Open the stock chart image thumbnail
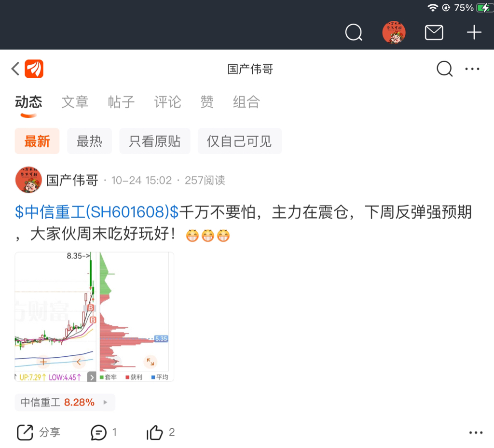This screenshot has height=448, width=494. click(x=94, y=317)
